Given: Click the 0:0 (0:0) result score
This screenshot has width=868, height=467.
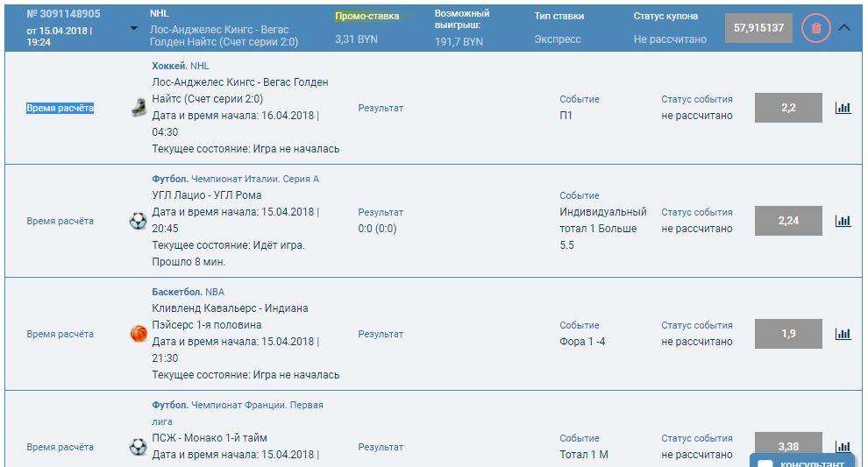Looking at the screenshot, I should (378, 229).
